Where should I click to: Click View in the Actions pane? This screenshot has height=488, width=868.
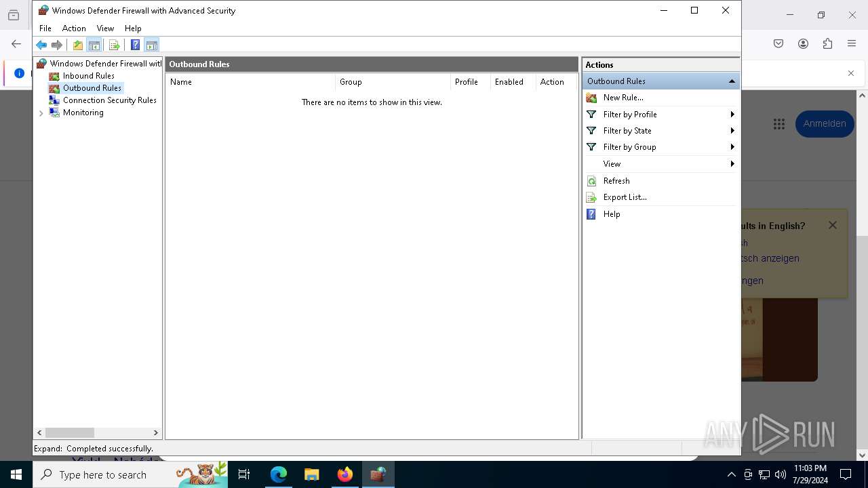[612, 164]
